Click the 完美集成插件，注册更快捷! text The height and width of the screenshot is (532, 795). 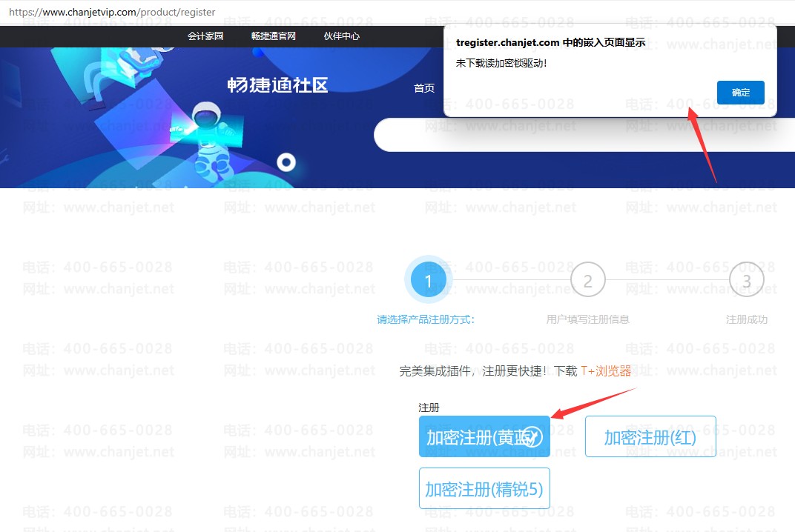[473, 371]
